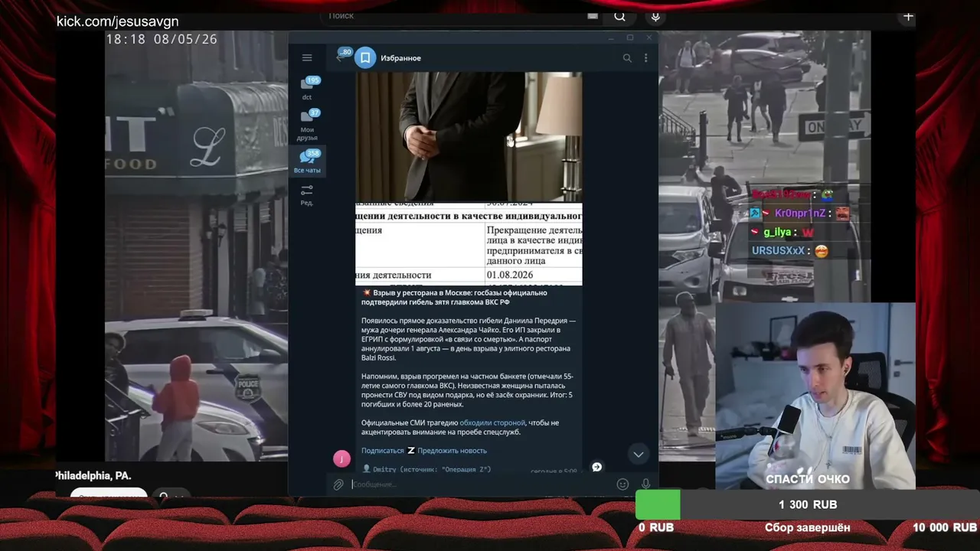This screenshot has height=551, width=980.
Task: Open the on-screen keyboard in search bar
Action: coord(593,16)
